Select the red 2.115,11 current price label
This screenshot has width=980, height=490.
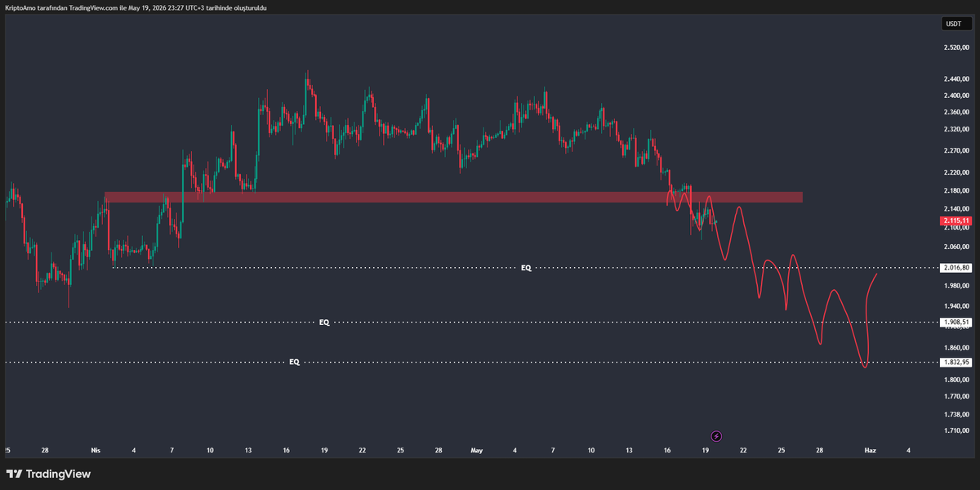pyautogui.click(x=956, y=220)
